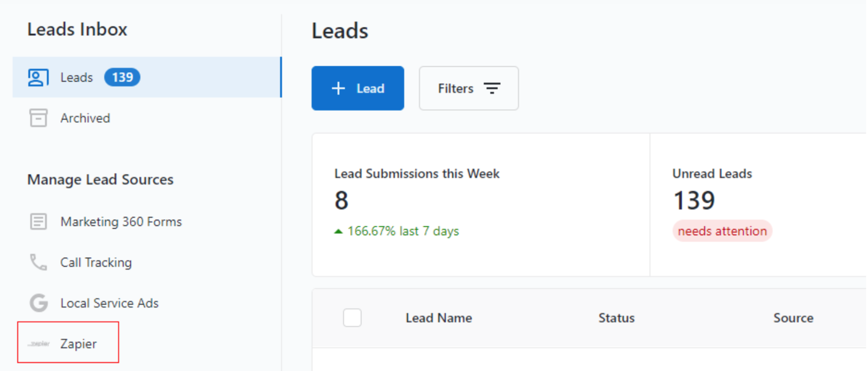
Task: Click the filter lines icon in the Filters button
Action: pyautogui.click(x=492, y=89)
